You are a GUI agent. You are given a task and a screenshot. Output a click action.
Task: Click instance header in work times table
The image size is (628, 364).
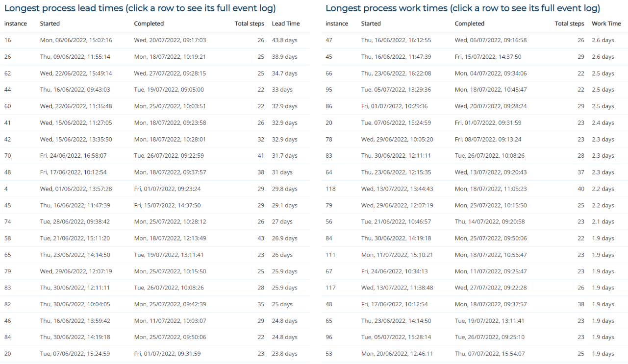337,24
